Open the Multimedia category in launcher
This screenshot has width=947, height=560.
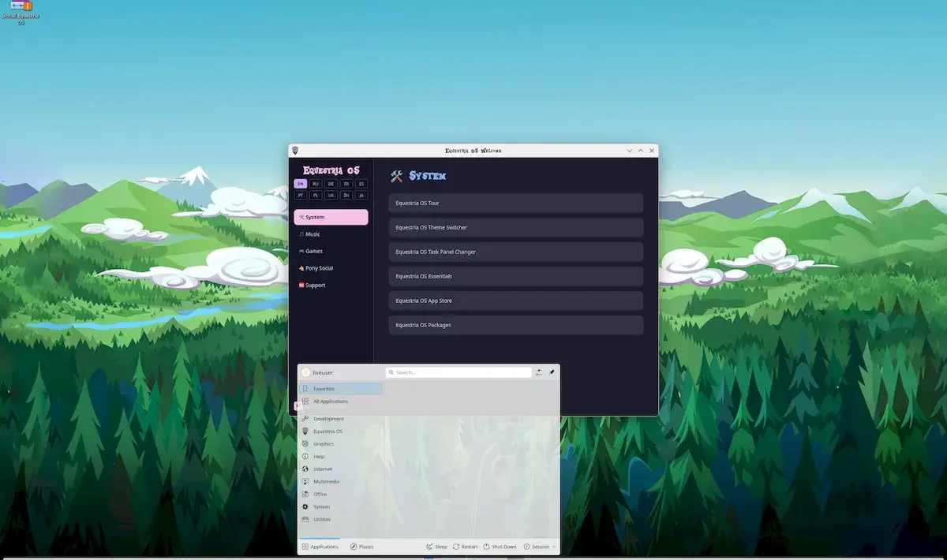(x=341, y=482)
